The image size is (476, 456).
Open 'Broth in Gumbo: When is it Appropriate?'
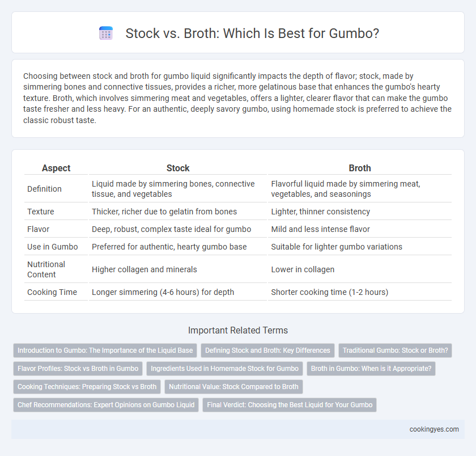pyautogui.click(x=371, y=369)
